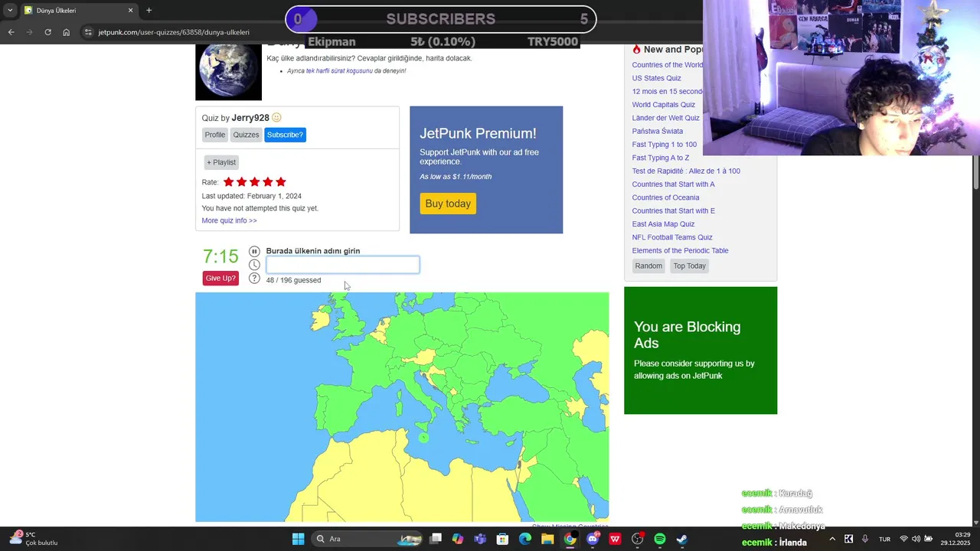Open Countries of Oceania link
The width and height of the screenshot is (980, 551).
(x=665, y=197)
